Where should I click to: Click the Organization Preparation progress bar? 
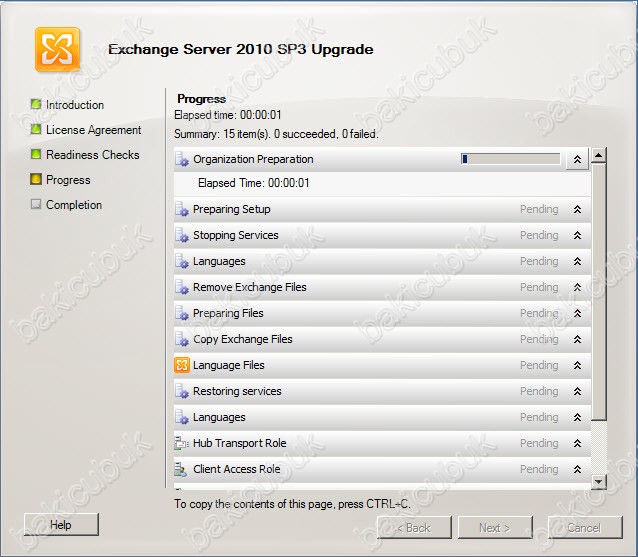click(511, 159)
